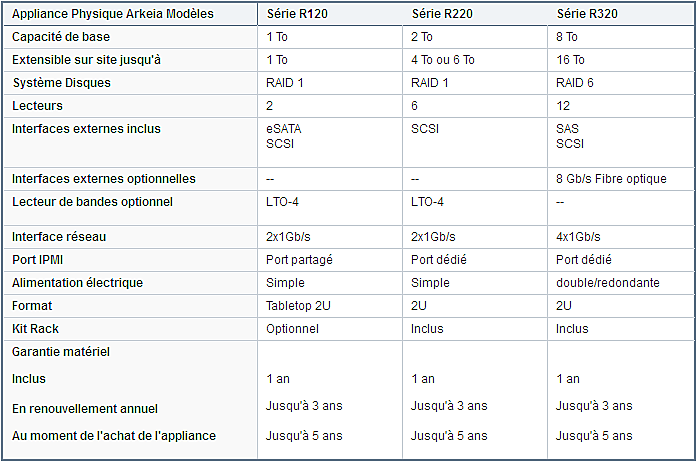The width and height of the screenshot is (697, 462).
Task: Click the 'Garantie matériel' label
Action: pos(61,352)
